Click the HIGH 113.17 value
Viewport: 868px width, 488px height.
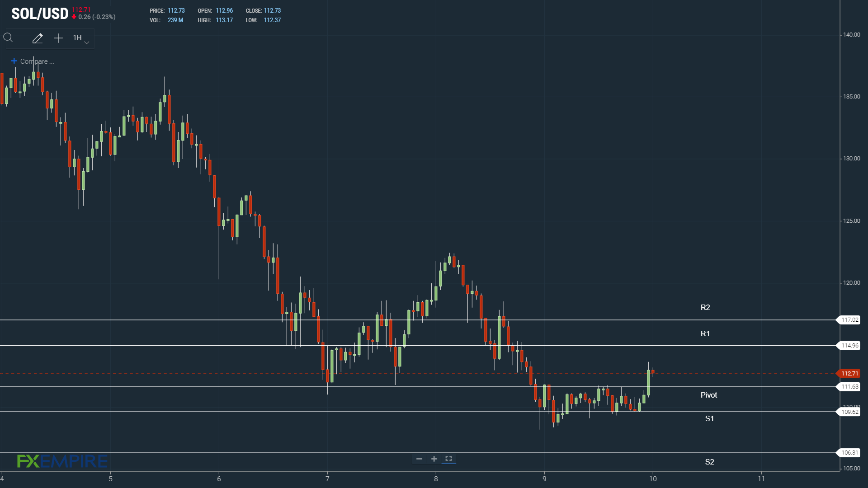(x=224, y=20)
